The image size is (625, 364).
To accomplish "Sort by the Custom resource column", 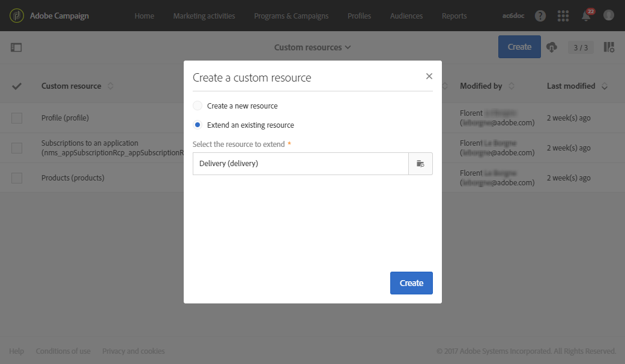I will tap(110, 86).
